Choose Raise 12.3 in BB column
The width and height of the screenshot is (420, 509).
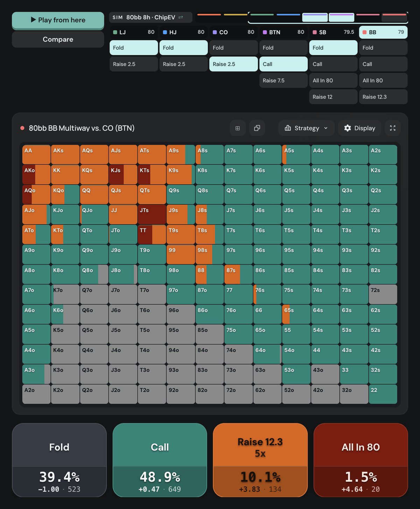coord(383,97)
